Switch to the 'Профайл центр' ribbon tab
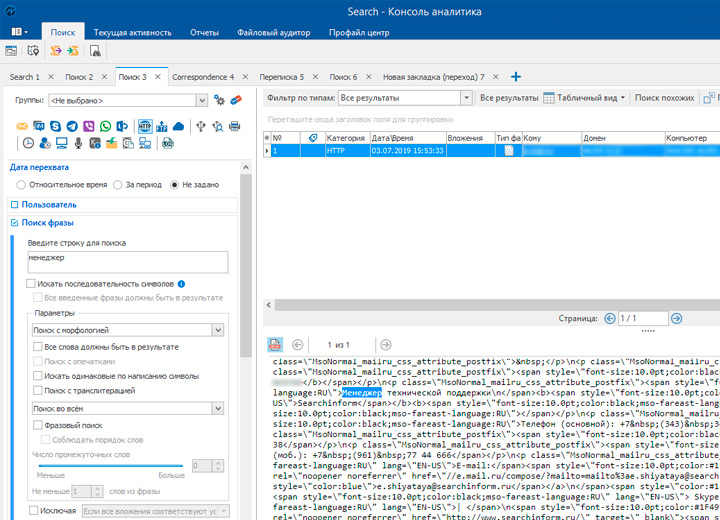Viewport: 720px width, 520px height. pos(359,33)
